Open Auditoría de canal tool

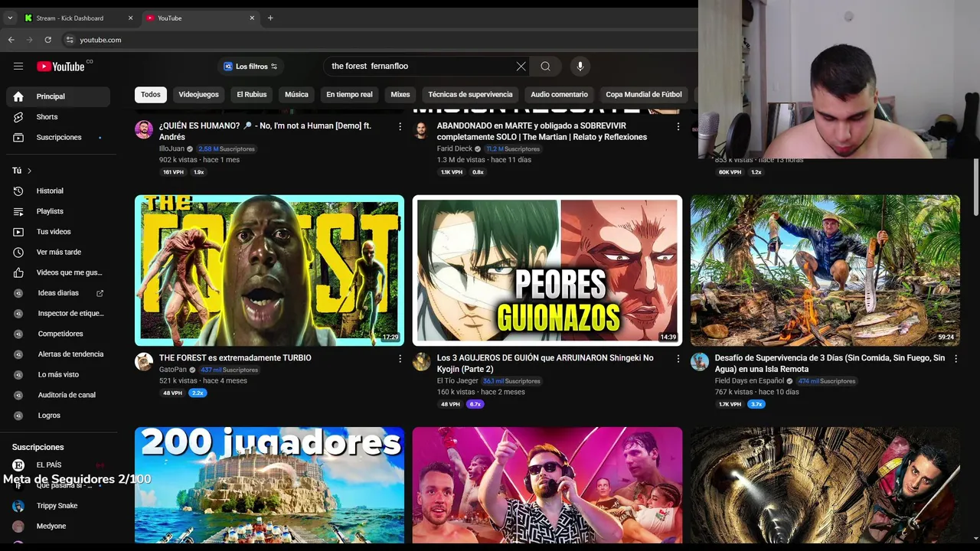coord(58,395)
